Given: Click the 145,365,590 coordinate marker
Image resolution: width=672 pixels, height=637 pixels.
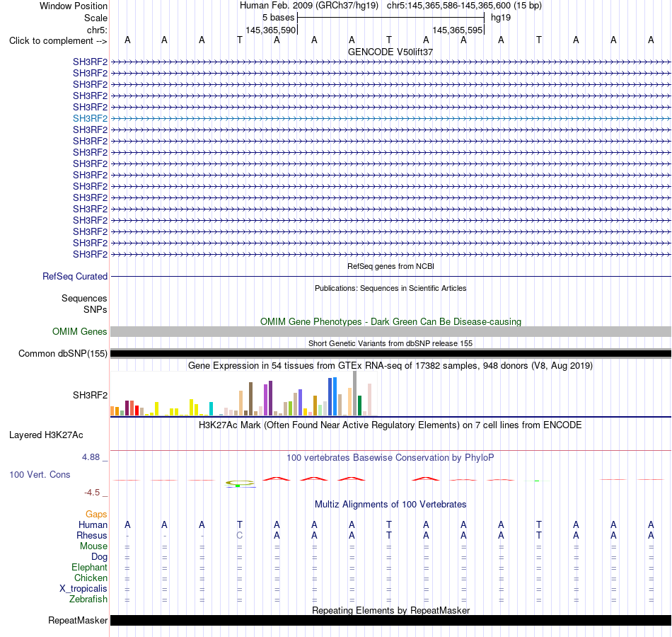Looking at the screenshot, I should 271,30.
